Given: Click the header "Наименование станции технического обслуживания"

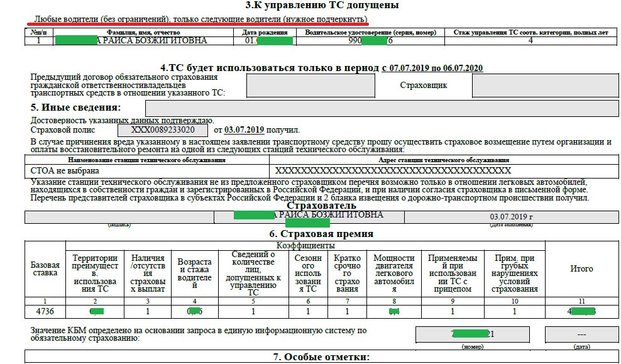Looking at the screenshot, I should pyautogui.click(x=146, y=160).
